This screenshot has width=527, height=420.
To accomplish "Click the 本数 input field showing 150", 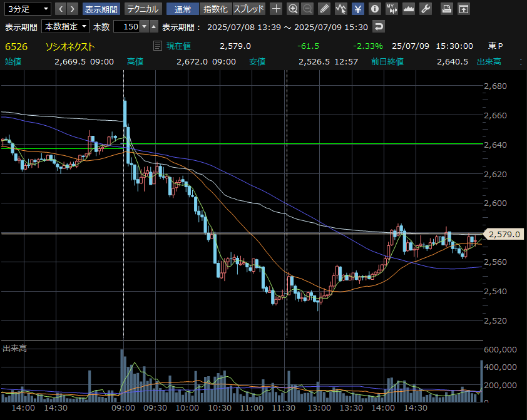I will (126, 26).
